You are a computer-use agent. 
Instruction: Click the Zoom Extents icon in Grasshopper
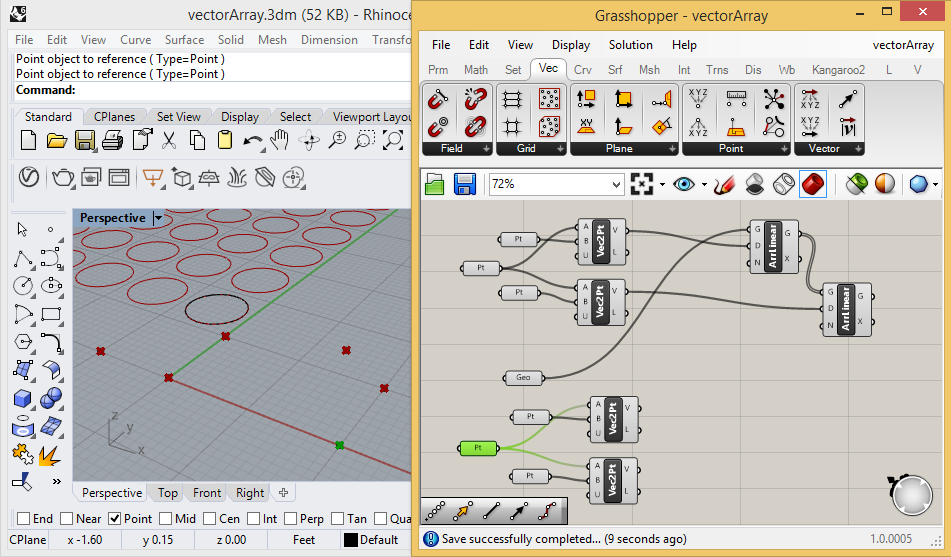coord(641,184)
